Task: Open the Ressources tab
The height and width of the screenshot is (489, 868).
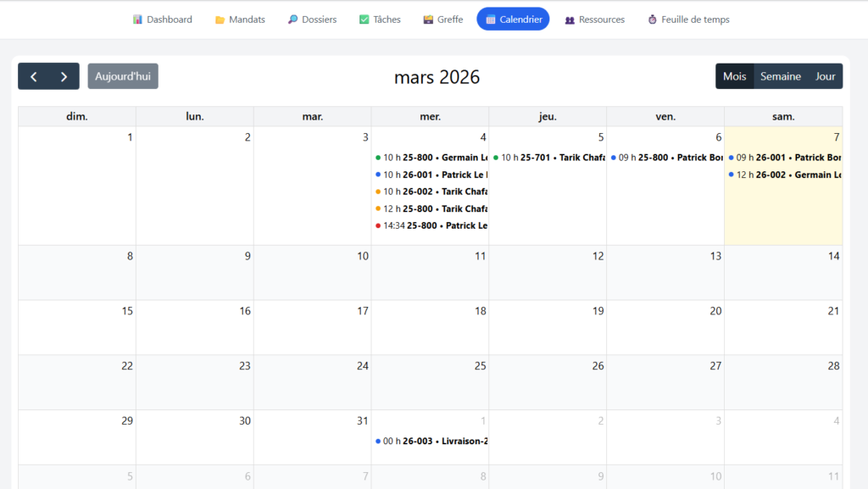Action: point(601,19)
